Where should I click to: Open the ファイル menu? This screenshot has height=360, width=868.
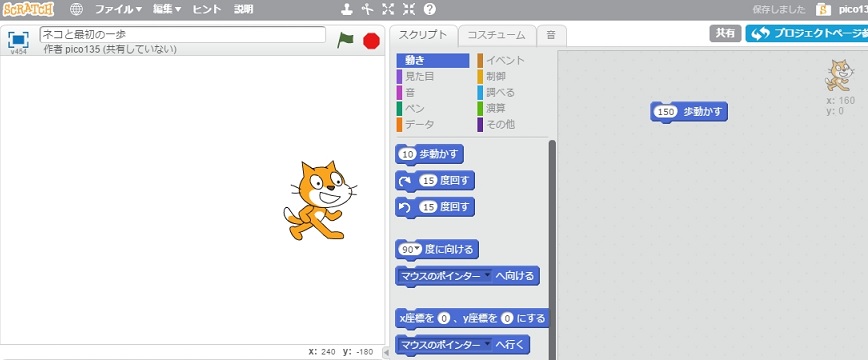pos(118,9)
